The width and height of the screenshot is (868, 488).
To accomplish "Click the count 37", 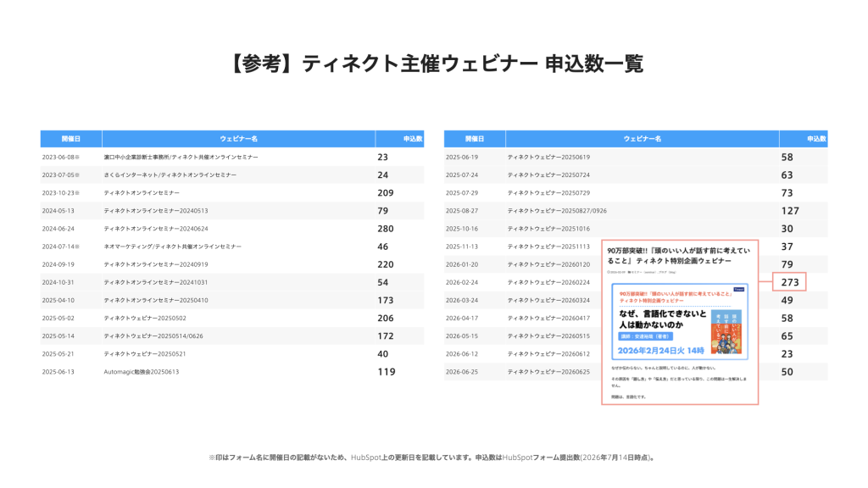I will (787, 247).
